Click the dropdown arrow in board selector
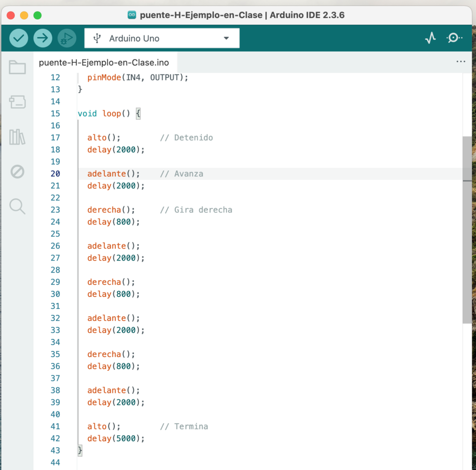 tap(226, 38)
